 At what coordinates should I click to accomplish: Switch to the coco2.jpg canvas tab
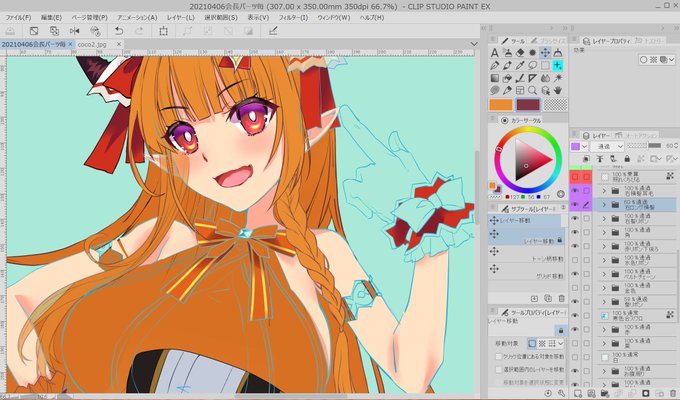click(92, 44)
